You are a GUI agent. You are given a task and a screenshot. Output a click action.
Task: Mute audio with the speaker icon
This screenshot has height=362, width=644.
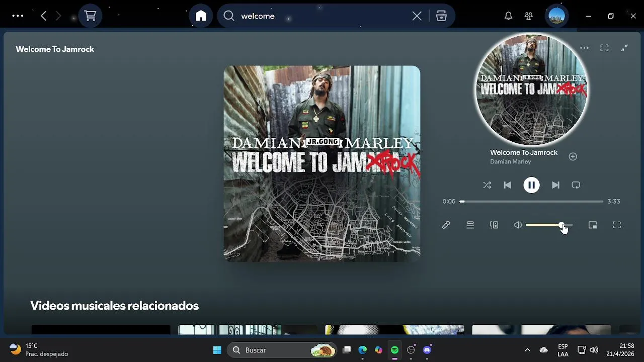coord(518,225)
